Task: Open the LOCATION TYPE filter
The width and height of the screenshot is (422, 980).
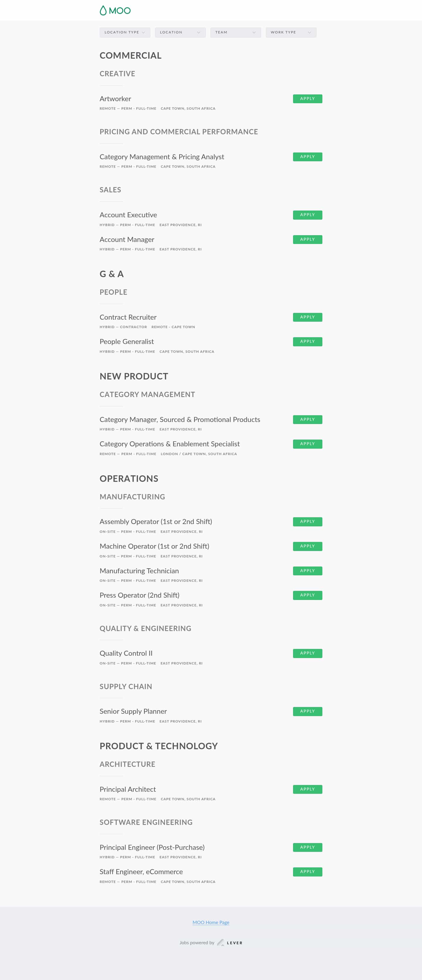Action: pyautogui.click(x=125, y=32)
